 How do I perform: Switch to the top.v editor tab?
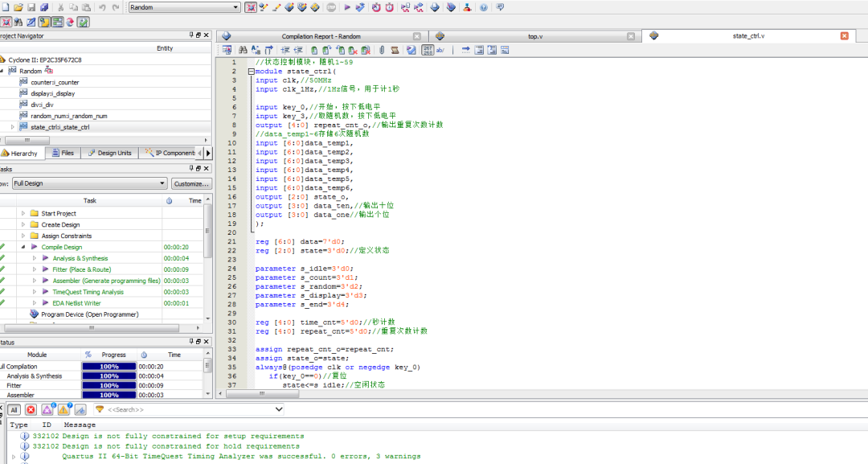534,36
